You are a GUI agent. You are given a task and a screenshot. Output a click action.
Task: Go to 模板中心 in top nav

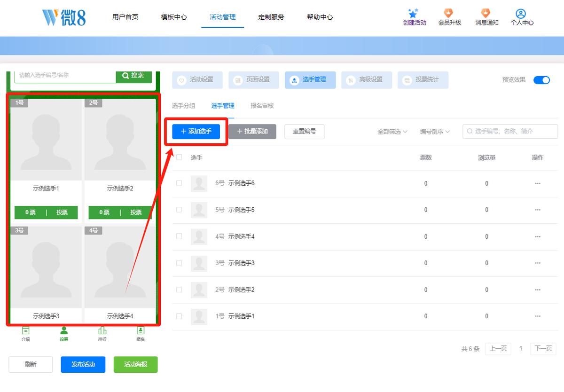(x=174, y=17)
